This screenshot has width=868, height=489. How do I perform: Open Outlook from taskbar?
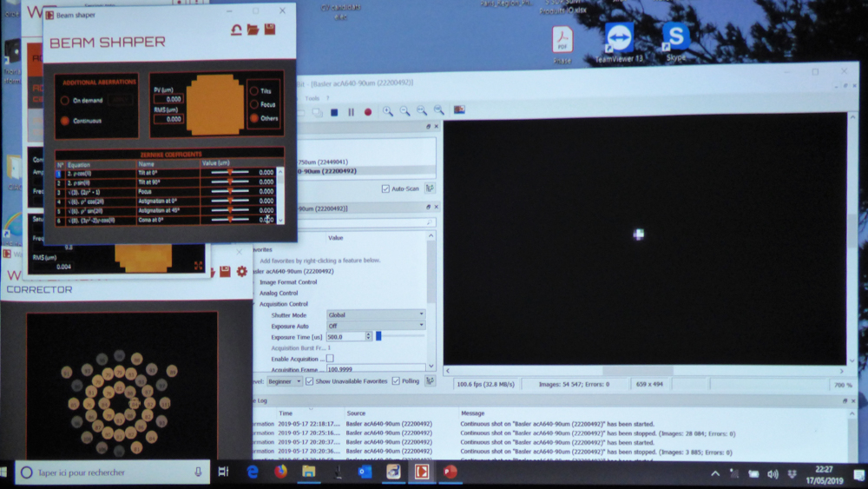(x=365, y=472)
